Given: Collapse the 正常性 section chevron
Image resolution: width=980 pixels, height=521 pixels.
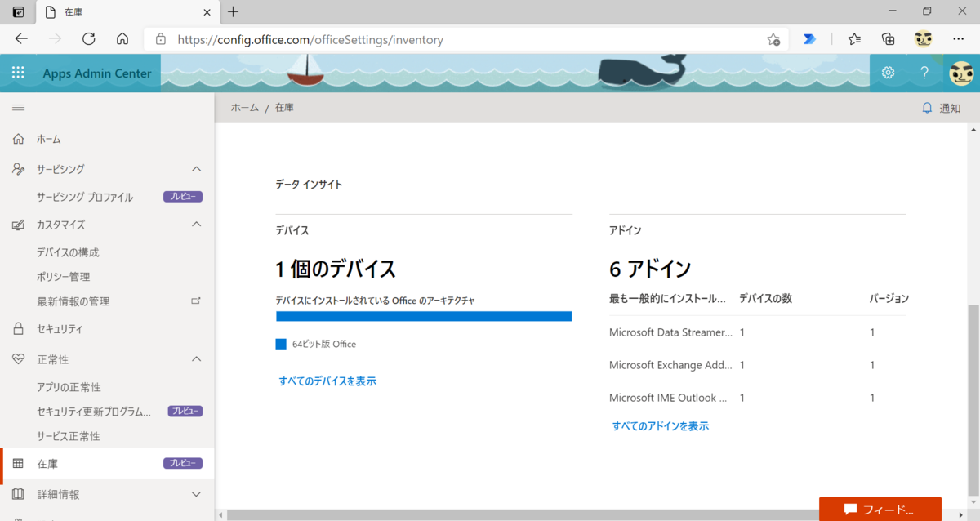Looking at the screenshot, I should [196, 359].
